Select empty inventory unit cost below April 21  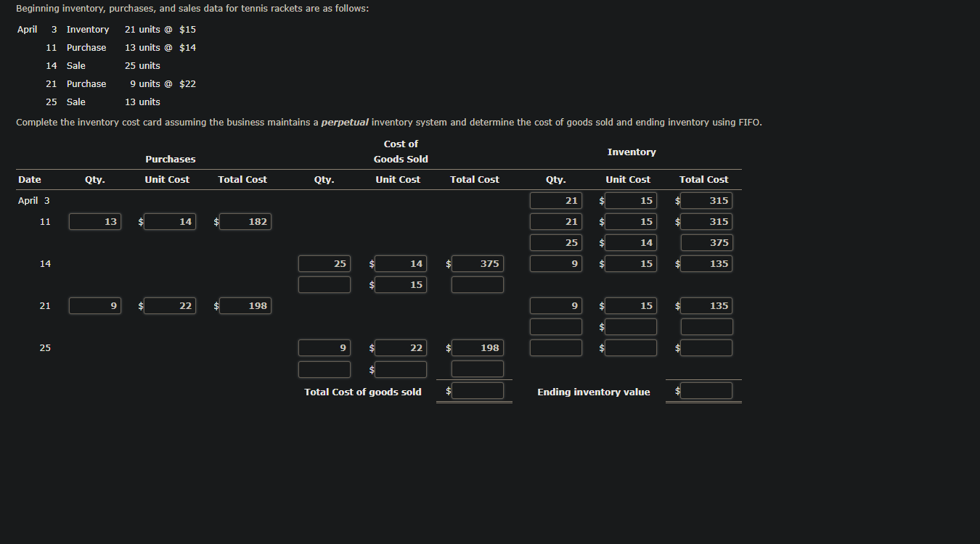click(x=631, y=327)
